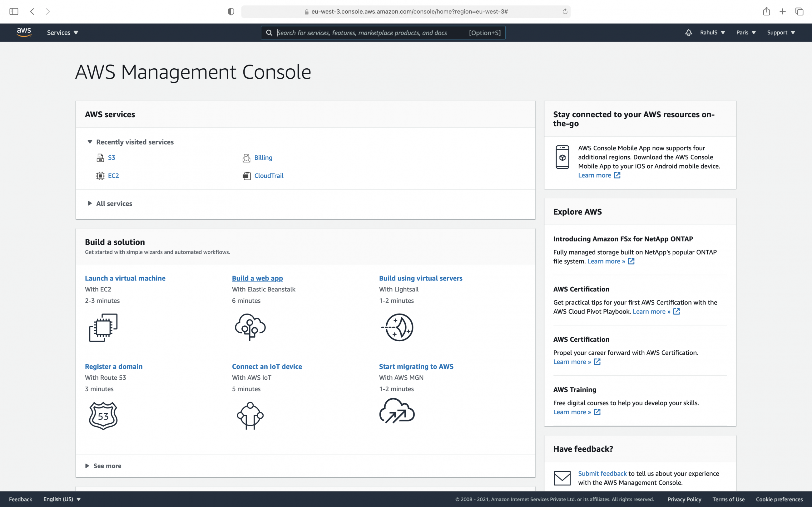Click the Route 53 shield icon

pos(103,416)
